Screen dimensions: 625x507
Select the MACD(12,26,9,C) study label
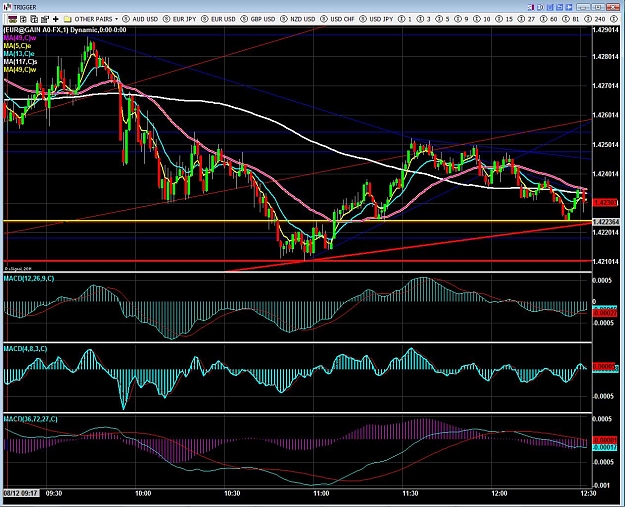coord(29,279)
